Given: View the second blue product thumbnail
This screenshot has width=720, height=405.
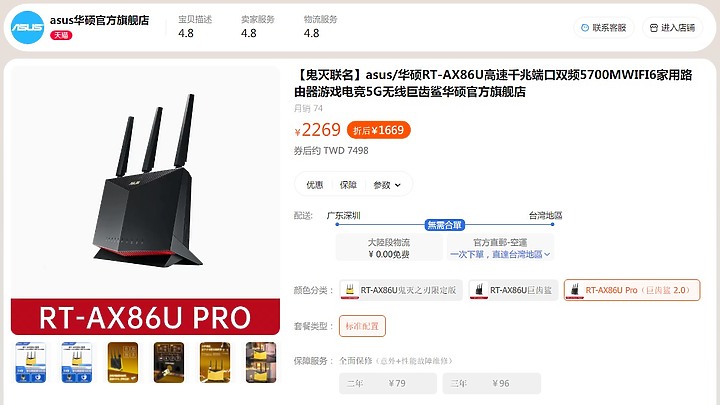Looking at the screenshot, I should (x=77, y=362).
